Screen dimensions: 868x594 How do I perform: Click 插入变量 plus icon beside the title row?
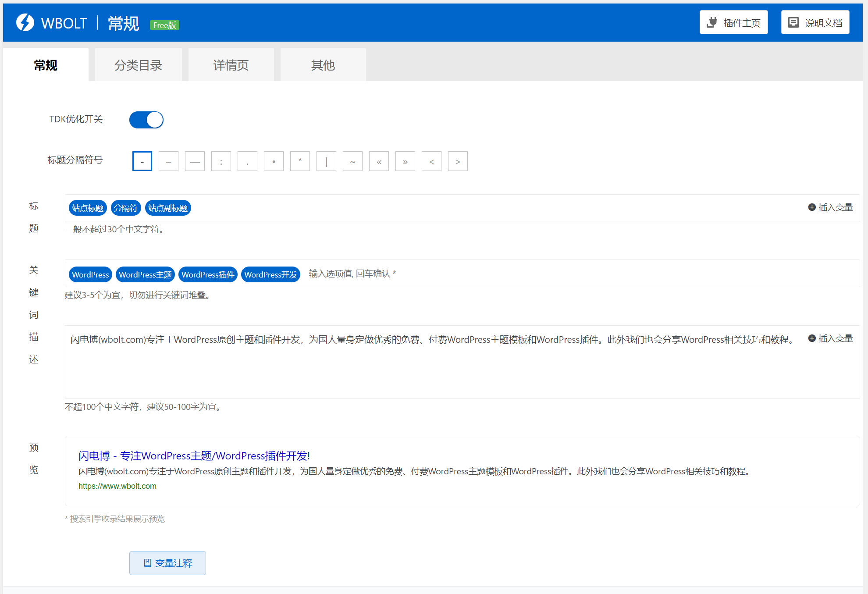pos(811,207)
